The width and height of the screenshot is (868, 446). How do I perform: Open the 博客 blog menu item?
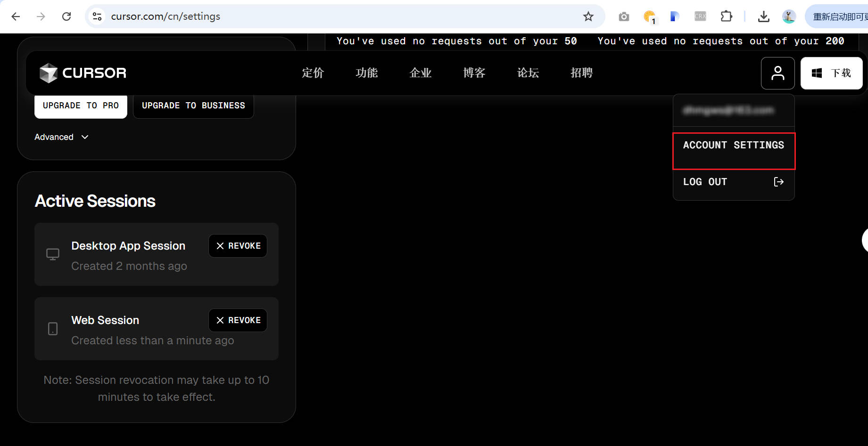click(474, 73)
